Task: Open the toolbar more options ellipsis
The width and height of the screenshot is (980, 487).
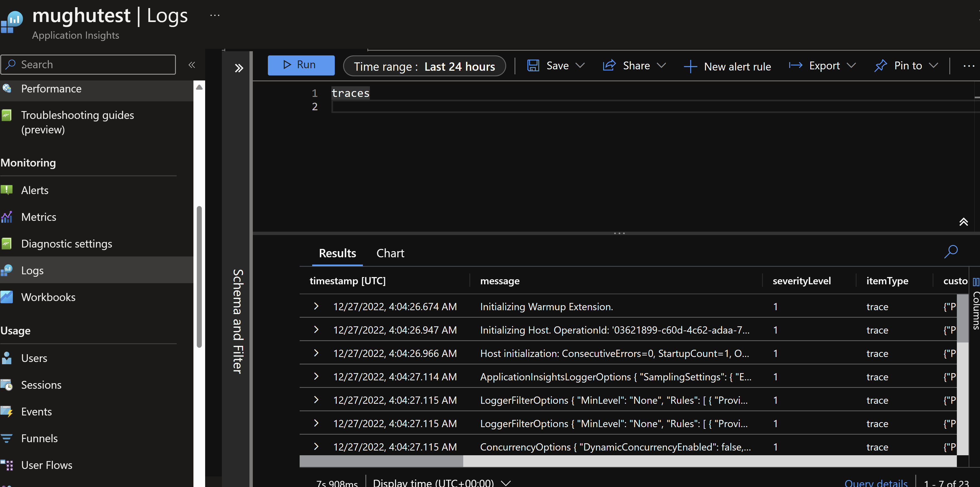Action: click(x=969, y=66)
